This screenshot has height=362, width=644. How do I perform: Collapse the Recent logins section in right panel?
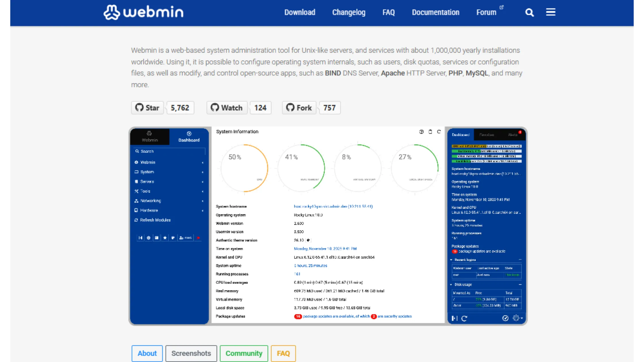(x=520, y=260)
